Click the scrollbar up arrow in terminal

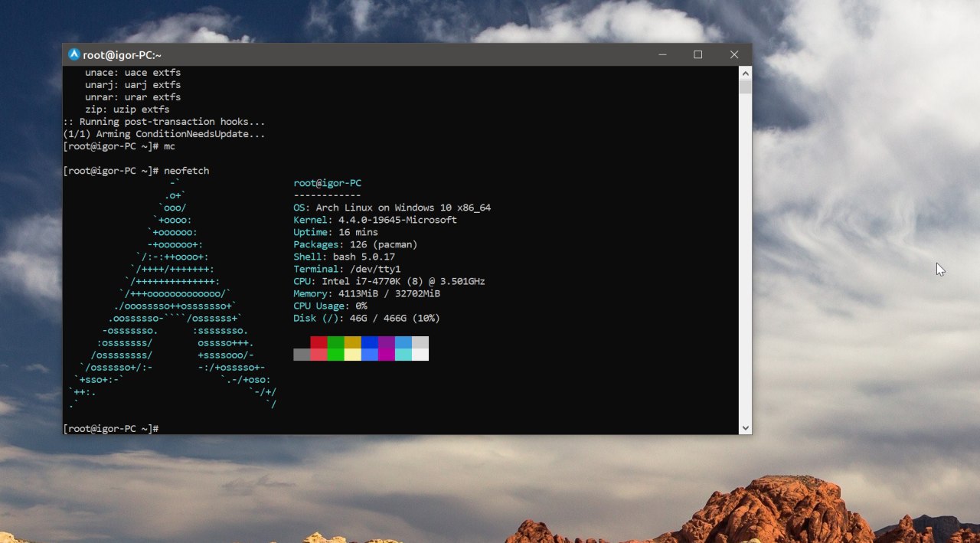click(745, 73)
